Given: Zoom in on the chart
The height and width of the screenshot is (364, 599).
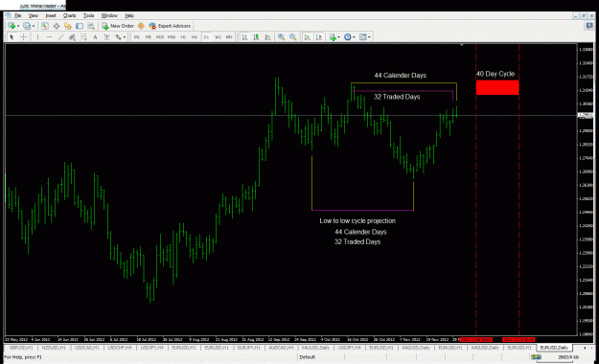Looking at the screenshot, I should pyautogui.click(x=281, y=37).
